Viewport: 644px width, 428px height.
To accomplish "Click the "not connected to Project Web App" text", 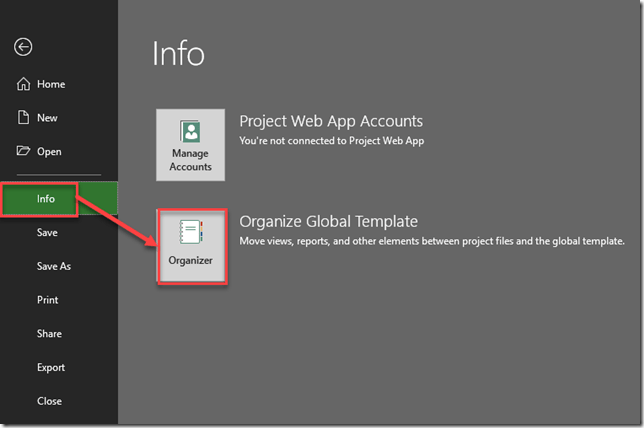I will click(x=331, y=141).
